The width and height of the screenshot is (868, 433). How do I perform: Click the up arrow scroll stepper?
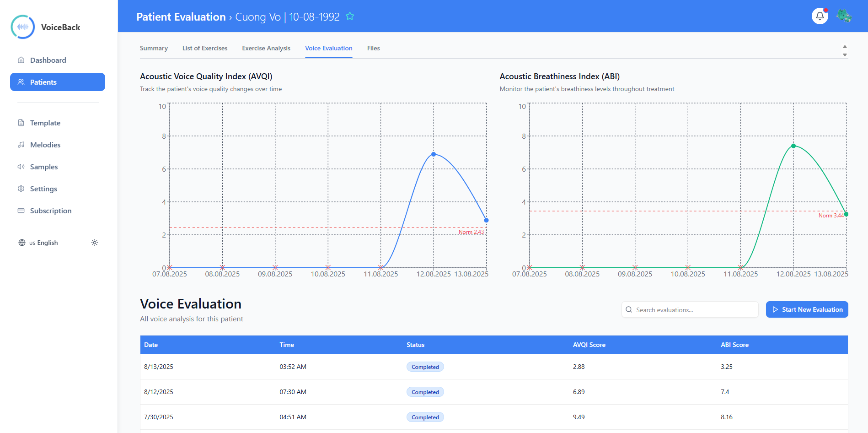pyautogui.click(x=845, y=47)
